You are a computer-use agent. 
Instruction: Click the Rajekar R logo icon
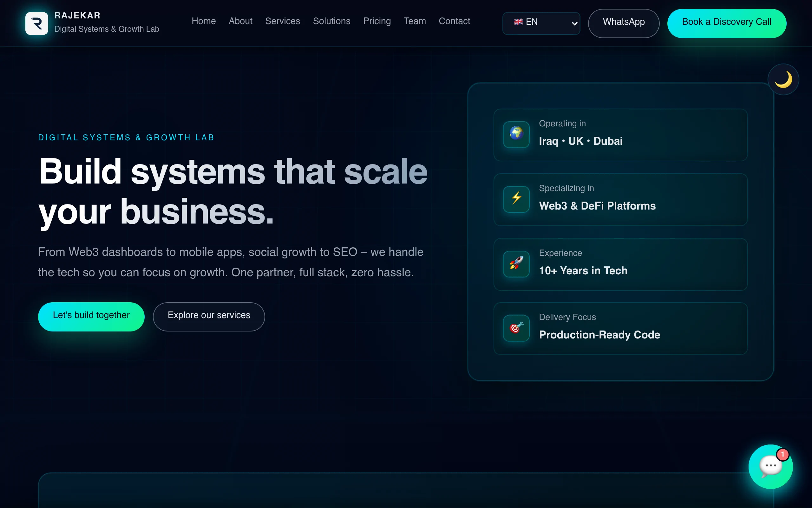[36, 23]
